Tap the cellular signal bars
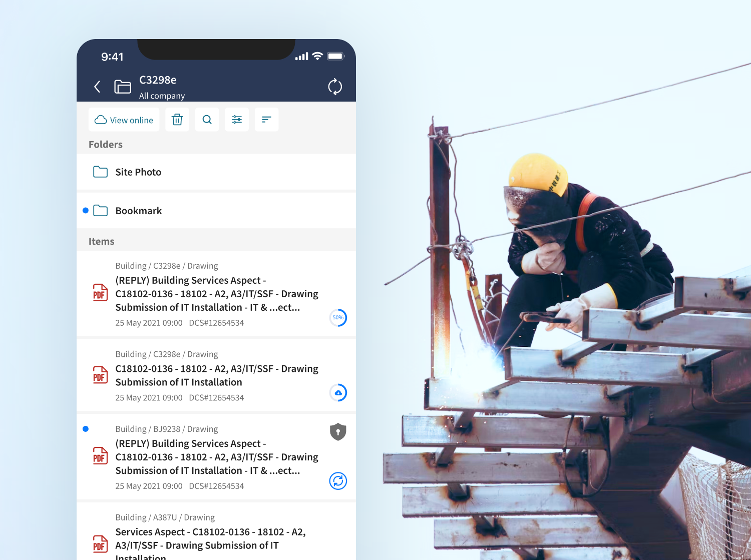The image size is (751, 560). (301, 57)
